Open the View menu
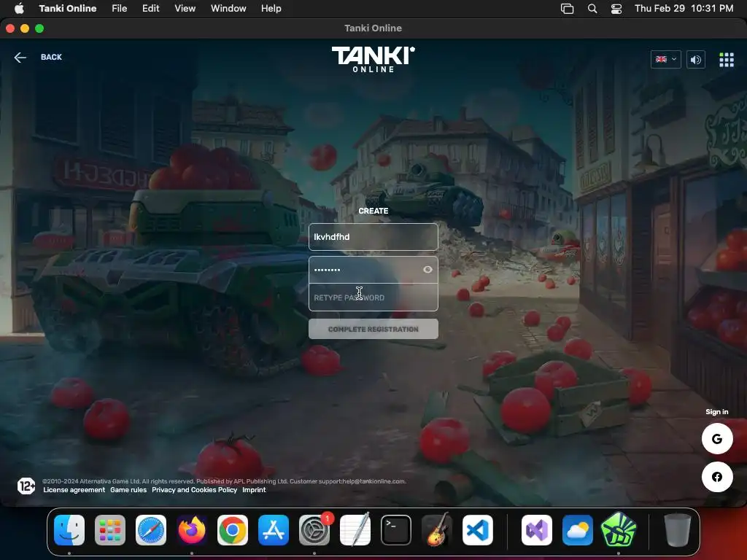The image size is (747, 560). (x=185, y=8)
